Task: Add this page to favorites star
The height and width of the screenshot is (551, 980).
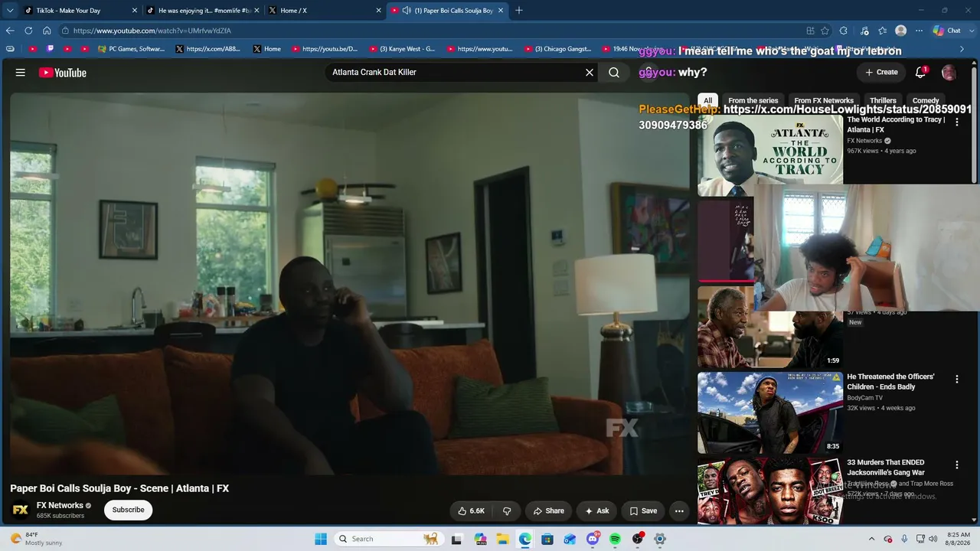Action: click(x=825, y=31)
